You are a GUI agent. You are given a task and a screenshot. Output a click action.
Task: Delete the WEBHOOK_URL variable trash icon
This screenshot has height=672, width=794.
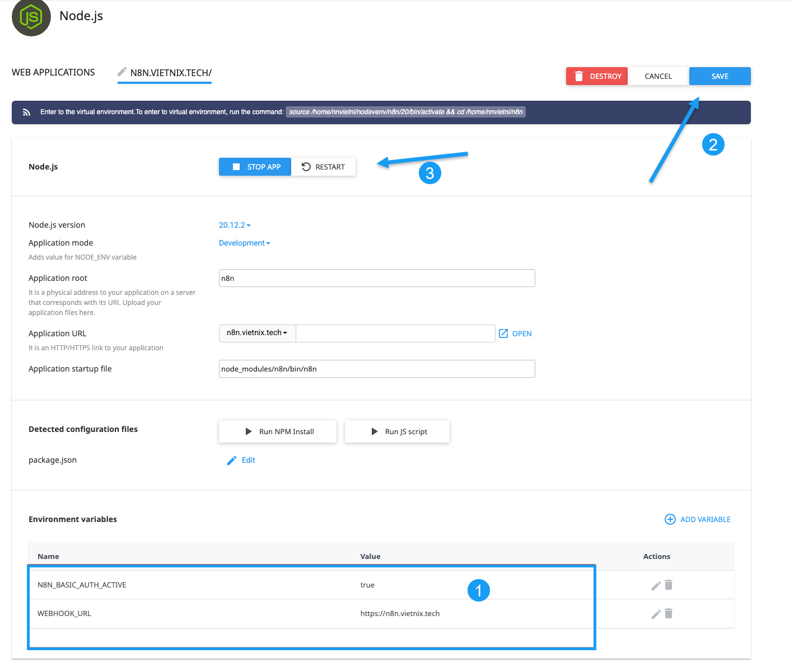click(x=669, y=613)
